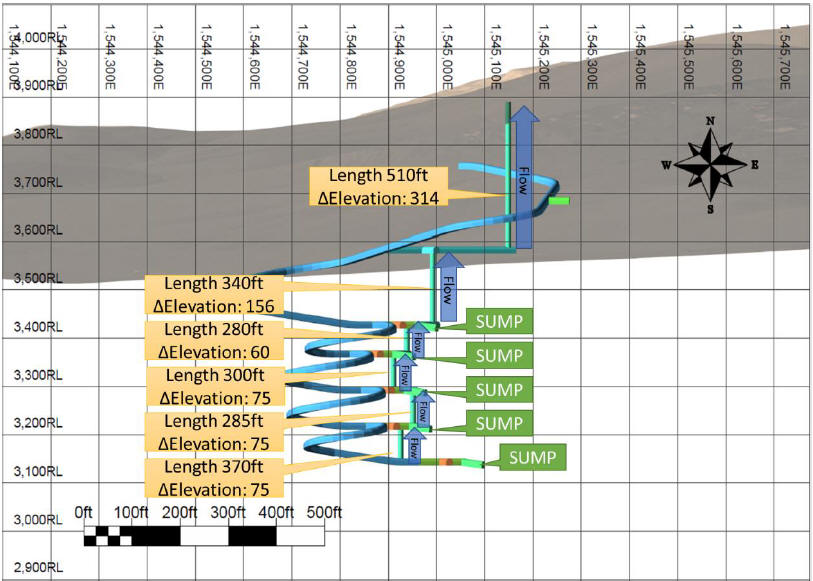813x581 pixels.
Task: Click the Length 340ft elevation 156 callout
Action: click(214, 294)
